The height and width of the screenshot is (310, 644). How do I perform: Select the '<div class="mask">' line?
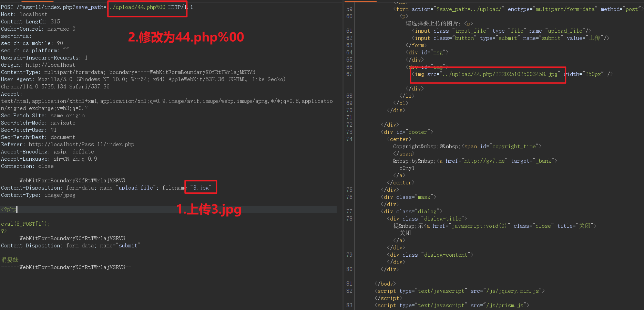(409, 197)
